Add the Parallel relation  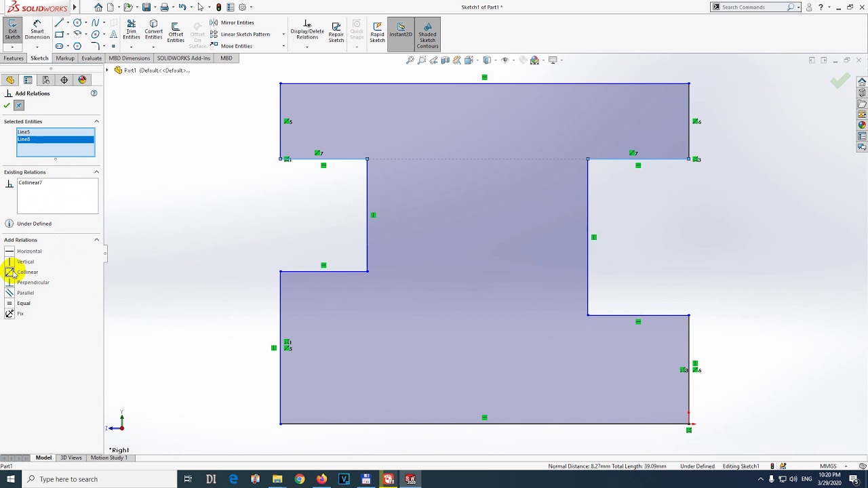[20, 293]
